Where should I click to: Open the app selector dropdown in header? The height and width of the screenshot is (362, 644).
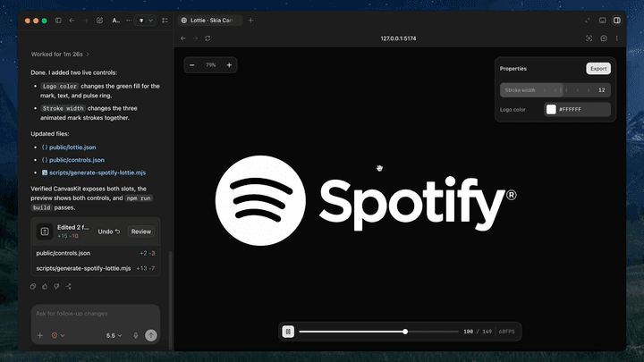[146, 20]
